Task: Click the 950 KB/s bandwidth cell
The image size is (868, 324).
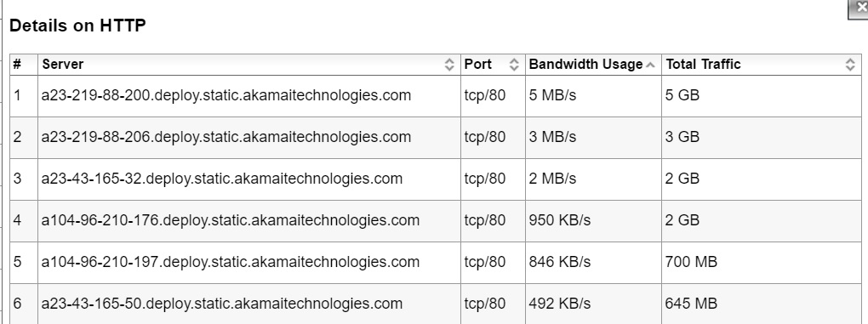Action: pyautogui.click(x=560, y=220)
